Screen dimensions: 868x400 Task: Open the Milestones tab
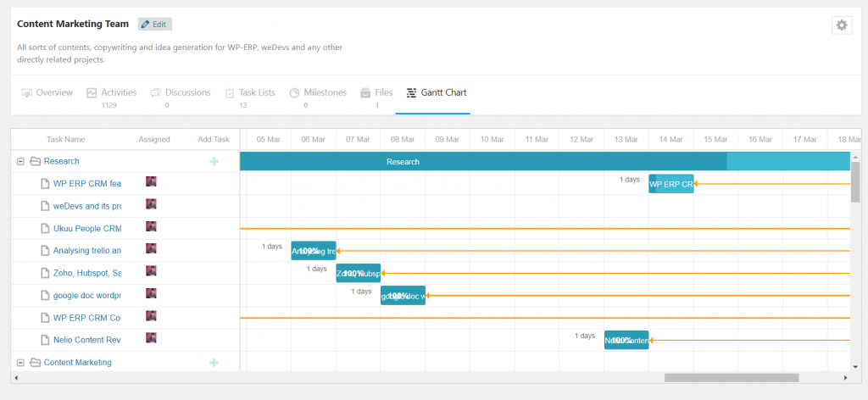pos(318,92)
